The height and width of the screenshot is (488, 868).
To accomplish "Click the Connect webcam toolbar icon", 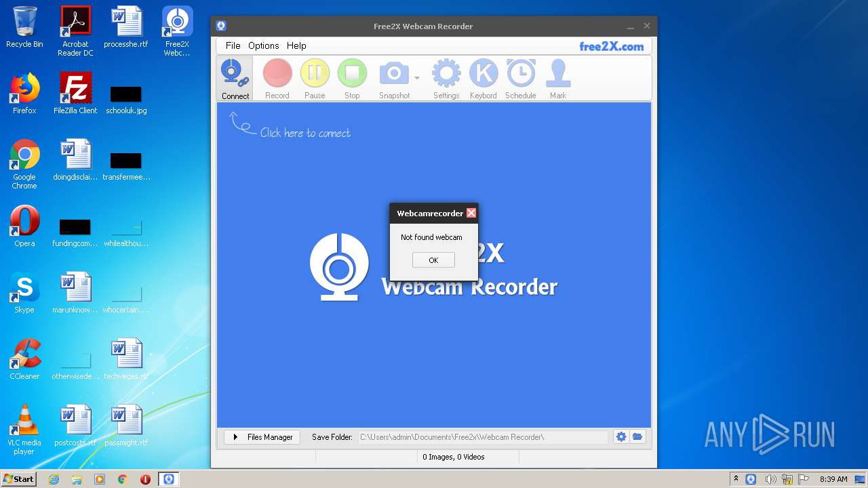I will pos(235,79).
